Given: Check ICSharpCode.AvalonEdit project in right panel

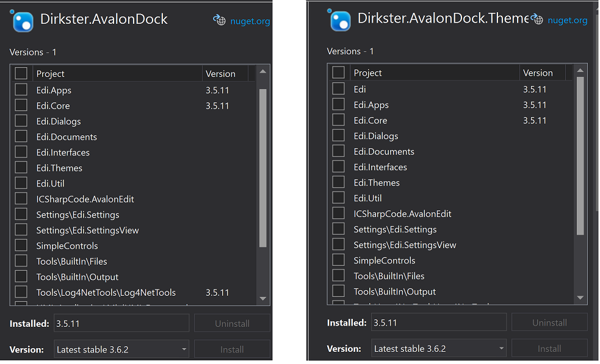Looking at the screenshot, I should tap(338, 213).
